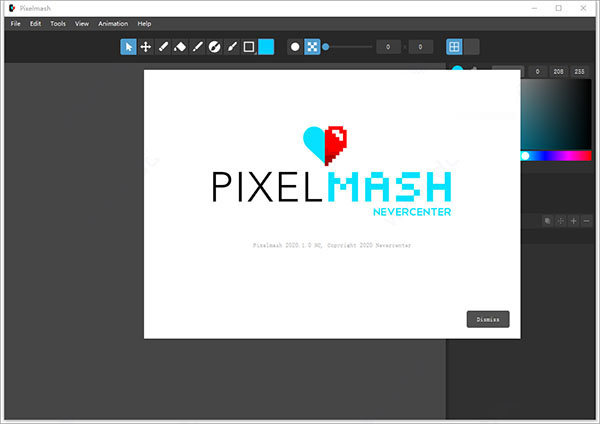Click the red channel value field showing 0

(x=537, y=72)
